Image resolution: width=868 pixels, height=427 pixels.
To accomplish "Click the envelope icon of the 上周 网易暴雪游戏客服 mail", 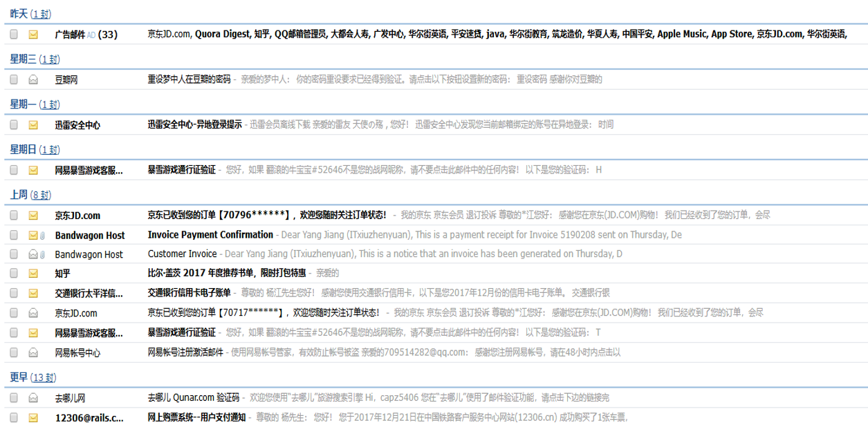I will [x=33, y=333].
